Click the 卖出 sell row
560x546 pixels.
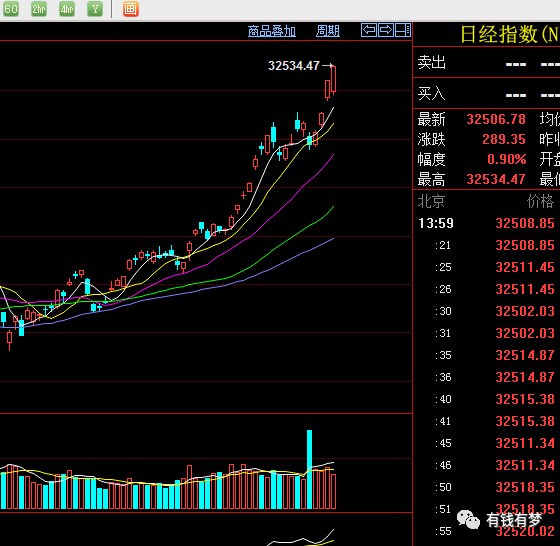(486, 62)
